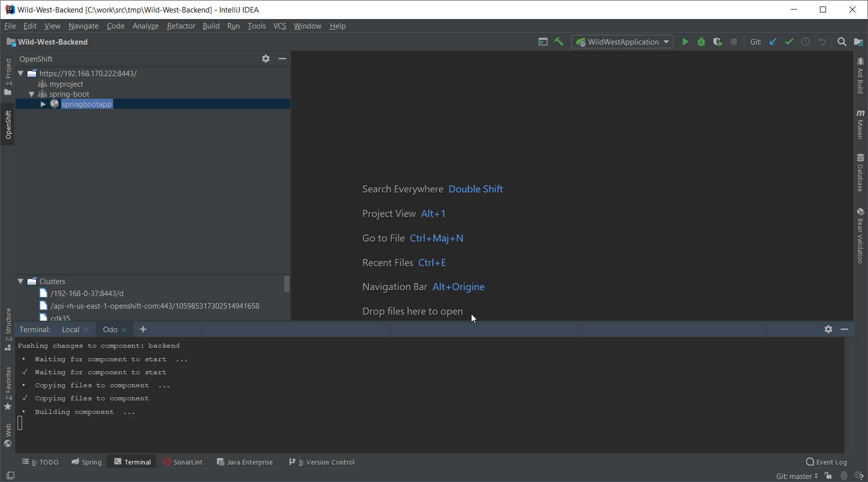Open the Favorites side tool window
Viewport: 868px width, 482px height.
[8, 388]
